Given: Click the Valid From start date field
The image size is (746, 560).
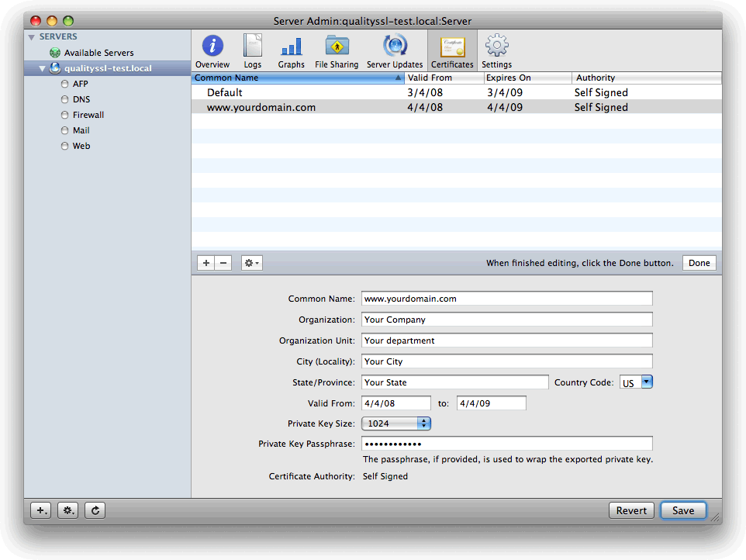Looking at the screenshot, I should point(395,403).
